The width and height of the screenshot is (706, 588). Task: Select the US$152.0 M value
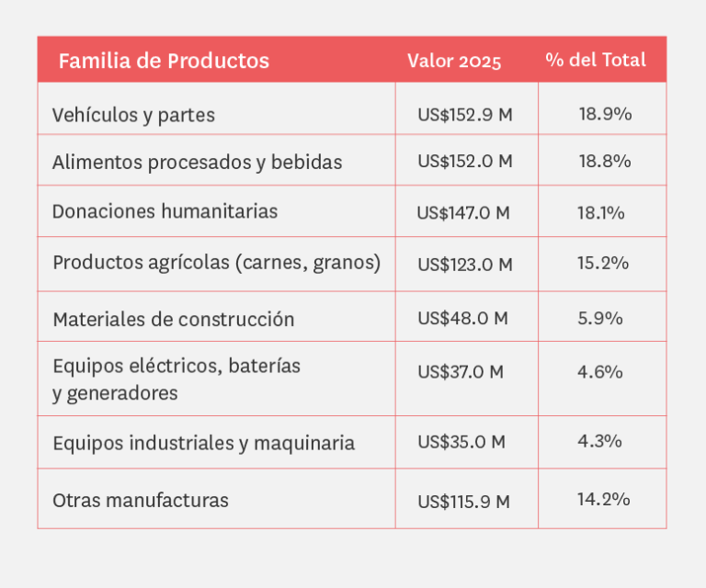pyautogui.click(x=464, y=161)
